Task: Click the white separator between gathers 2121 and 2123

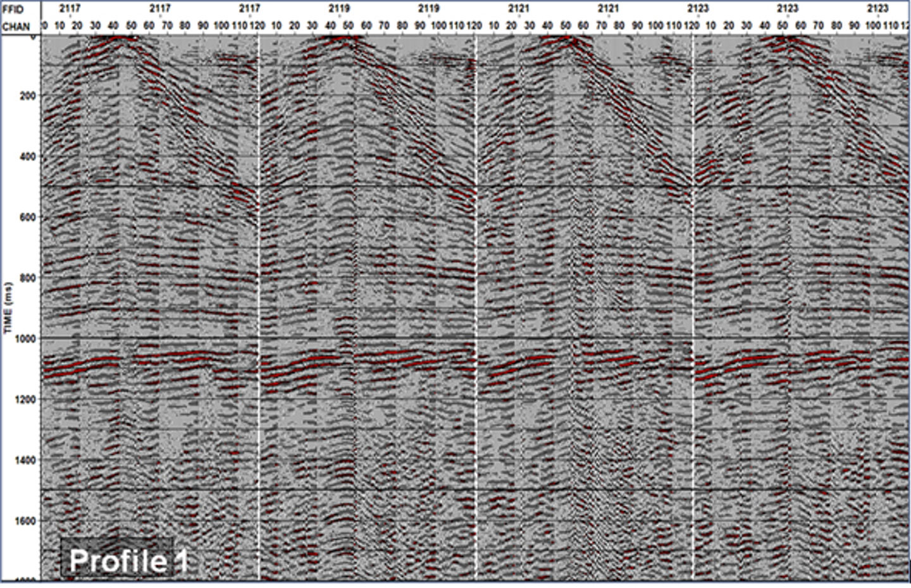Action: click(693, 303)
